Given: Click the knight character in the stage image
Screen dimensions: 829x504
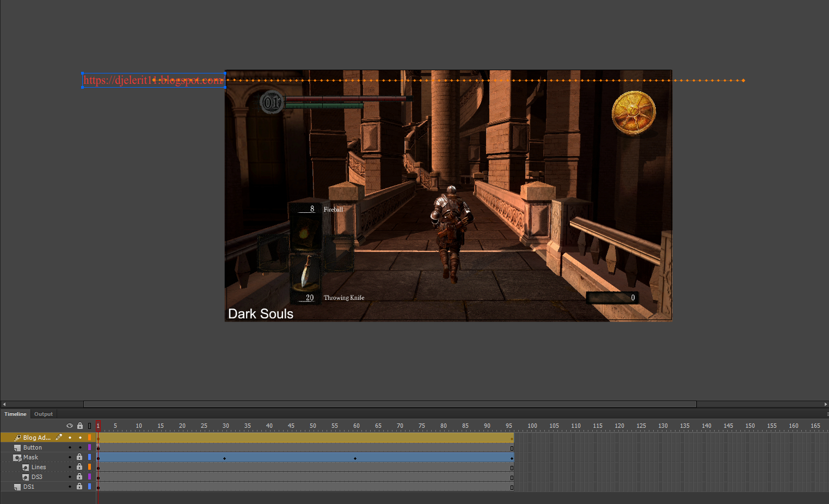Looking at the screenshot, I should (451, 234).
